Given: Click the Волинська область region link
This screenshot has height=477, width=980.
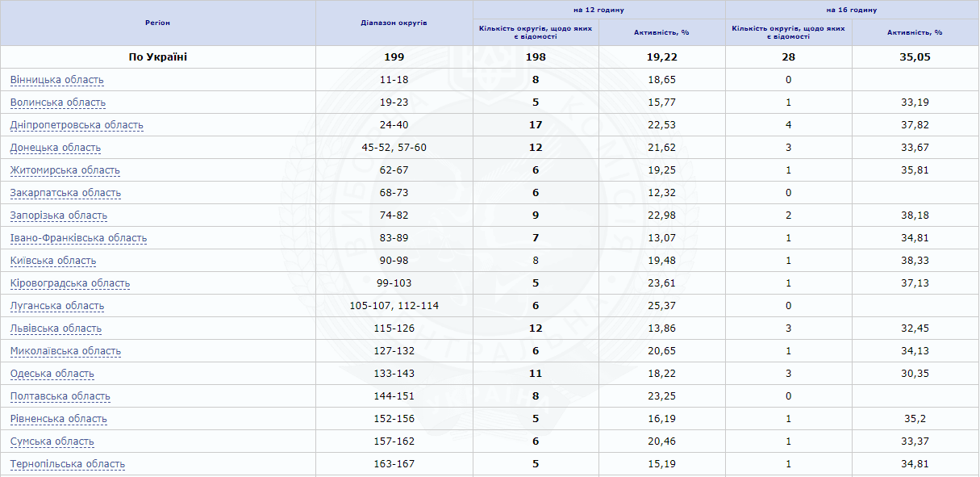Looking at the screenshot, I should click(x=58, y=103).
